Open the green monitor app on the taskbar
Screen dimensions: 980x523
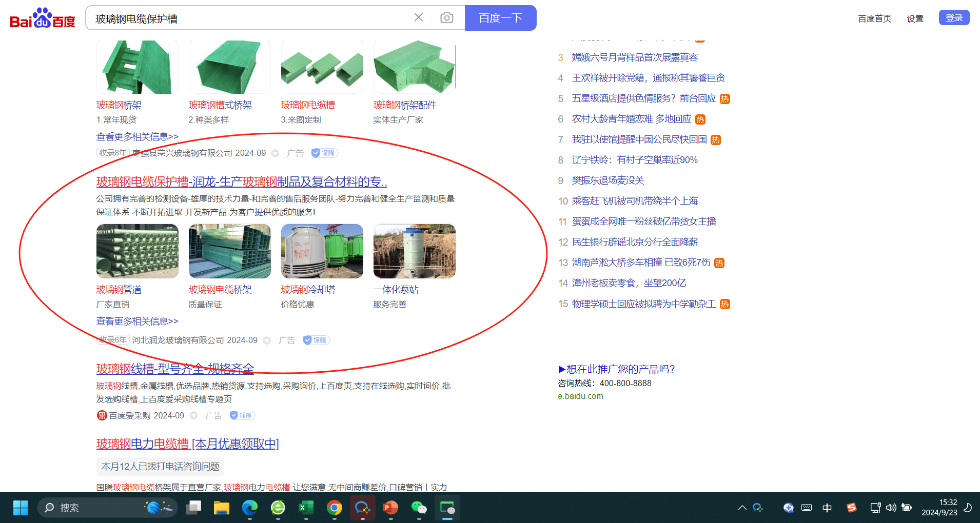[x=447, y=508]
